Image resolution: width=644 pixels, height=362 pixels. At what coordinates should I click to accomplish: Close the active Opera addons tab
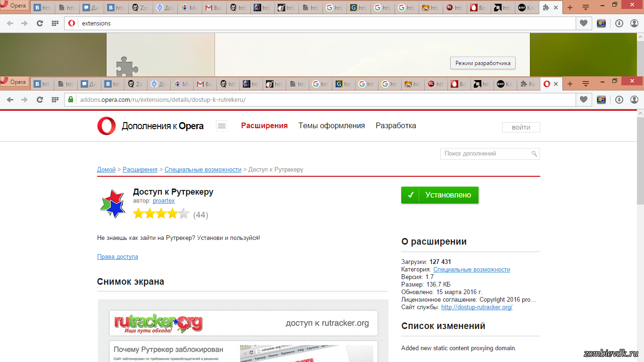pyautogui.click(x=556, y=84)
